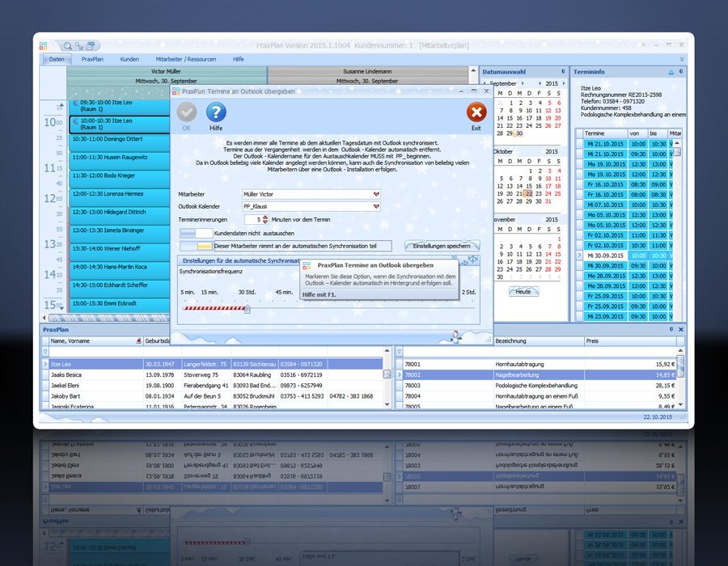728x566 pixels.
Task: Open the Mitarbeiter dropdown Müller Victor
Action: point(376,194)
